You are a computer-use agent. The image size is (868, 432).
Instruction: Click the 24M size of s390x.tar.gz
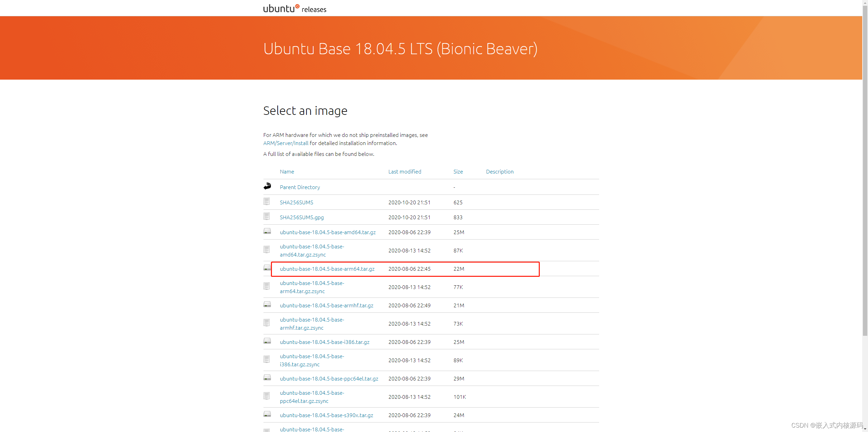point(459,415)
